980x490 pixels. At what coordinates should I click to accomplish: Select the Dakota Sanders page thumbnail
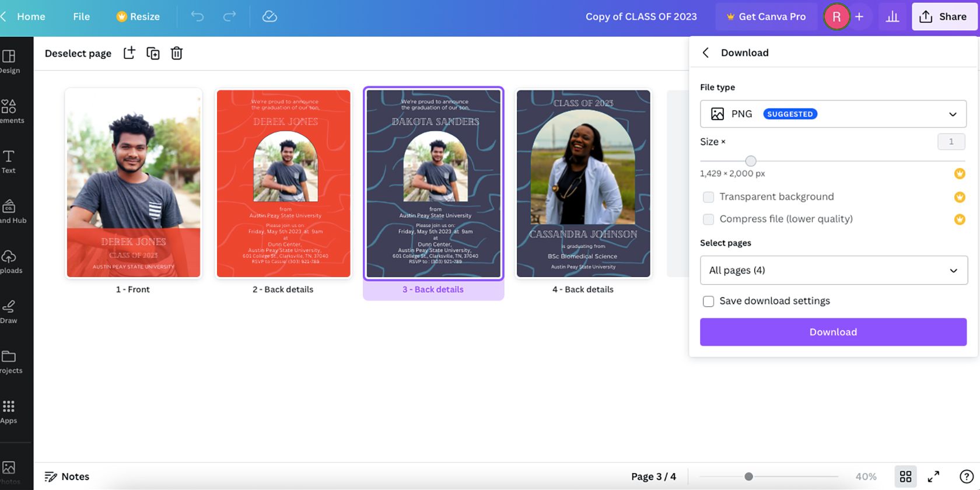[x=433, y=183]
